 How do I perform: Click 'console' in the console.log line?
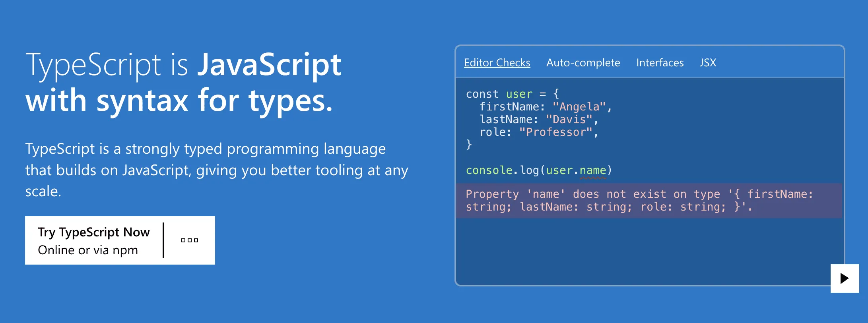[489, 170]
